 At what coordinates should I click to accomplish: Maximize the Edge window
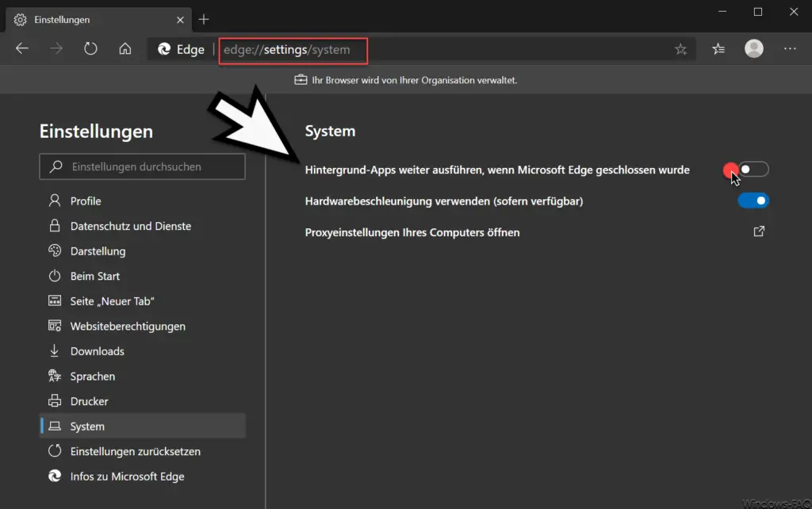pyautogui.click(x=758, y=11)
